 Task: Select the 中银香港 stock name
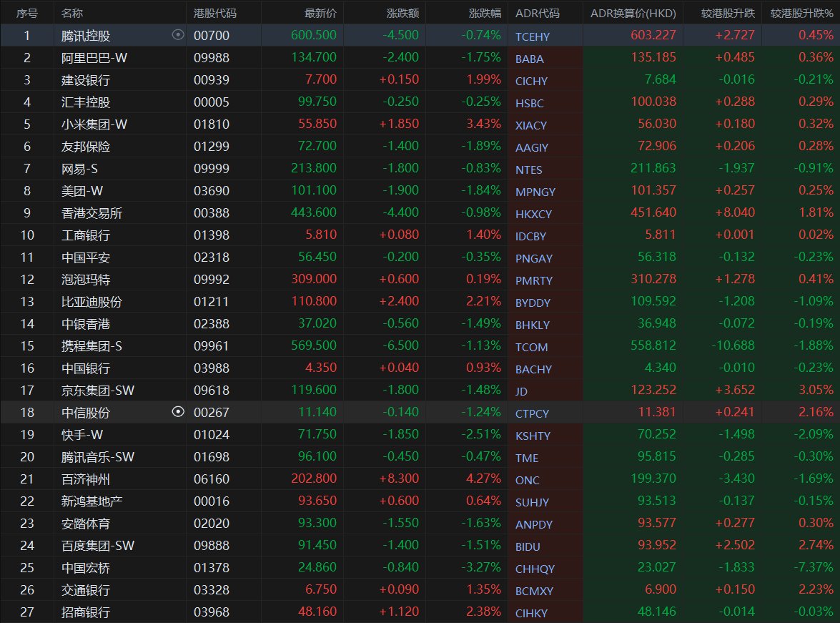pos(86,324)
